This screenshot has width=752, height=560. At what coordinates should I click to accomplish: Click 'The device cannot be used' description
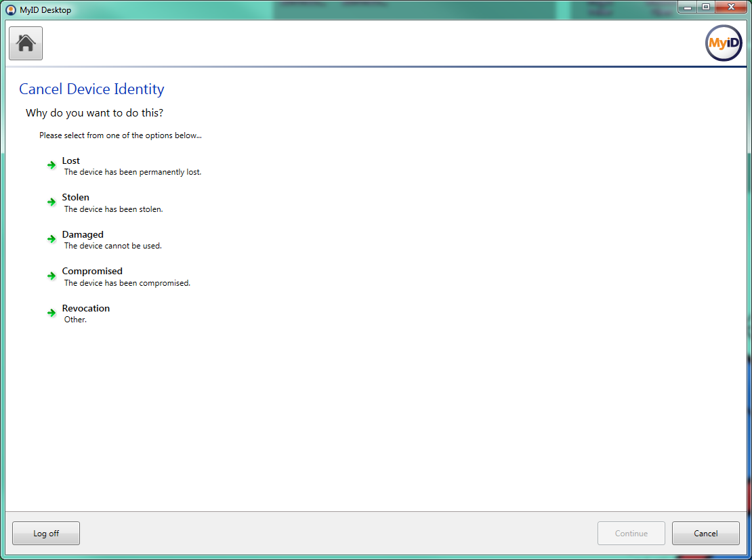click(x=113, y=246)
